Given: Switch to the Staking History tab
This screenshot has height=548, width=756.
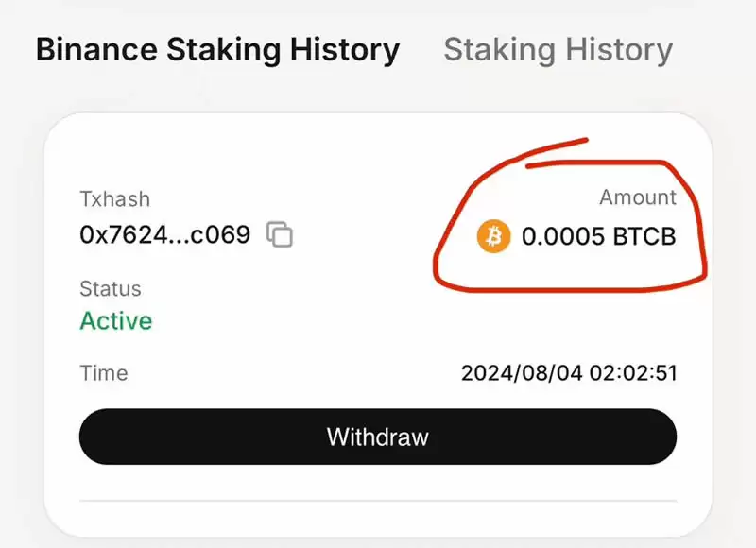Looking at the screenshot, I should click(558, 49).
